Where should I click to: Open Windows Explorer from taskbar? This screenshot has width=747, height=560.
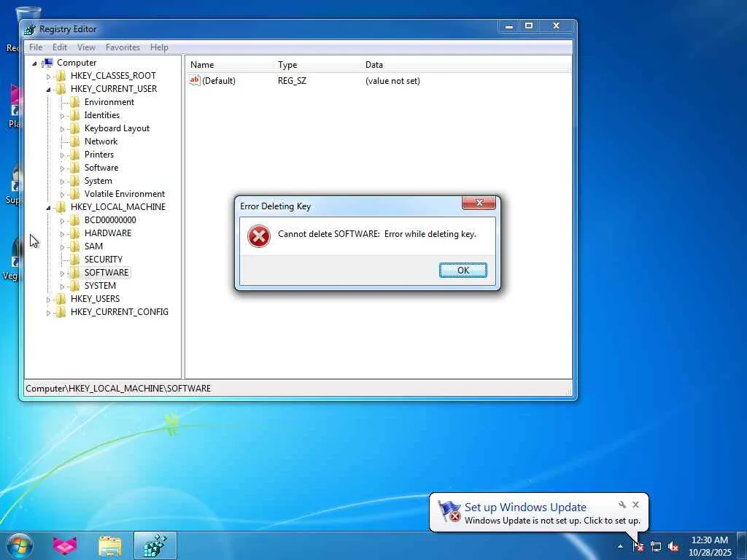[110, 545]
